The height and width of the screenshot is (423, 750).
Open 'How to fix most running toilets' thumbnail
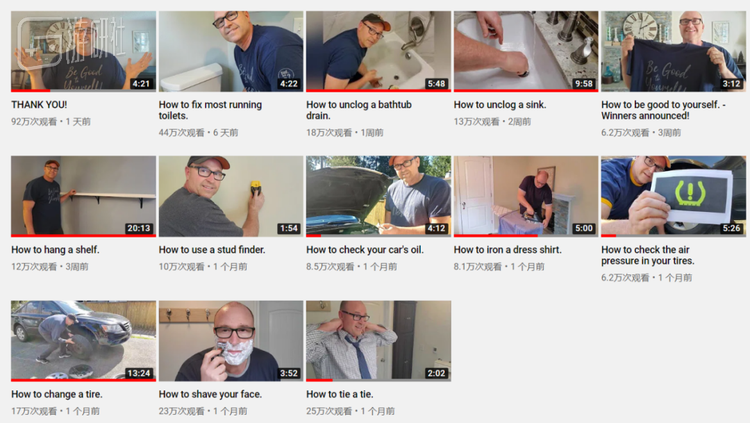tap(231, 51)
